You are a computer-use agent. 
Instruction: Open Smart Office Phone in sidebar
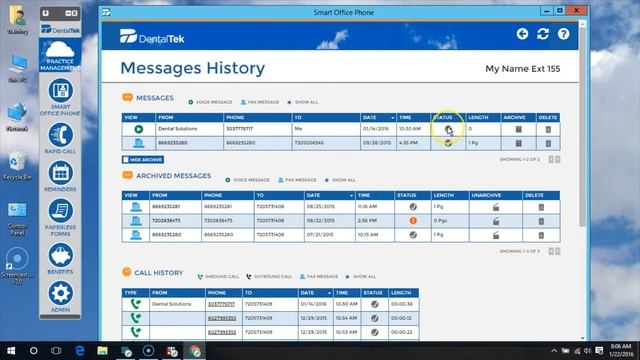60,97
